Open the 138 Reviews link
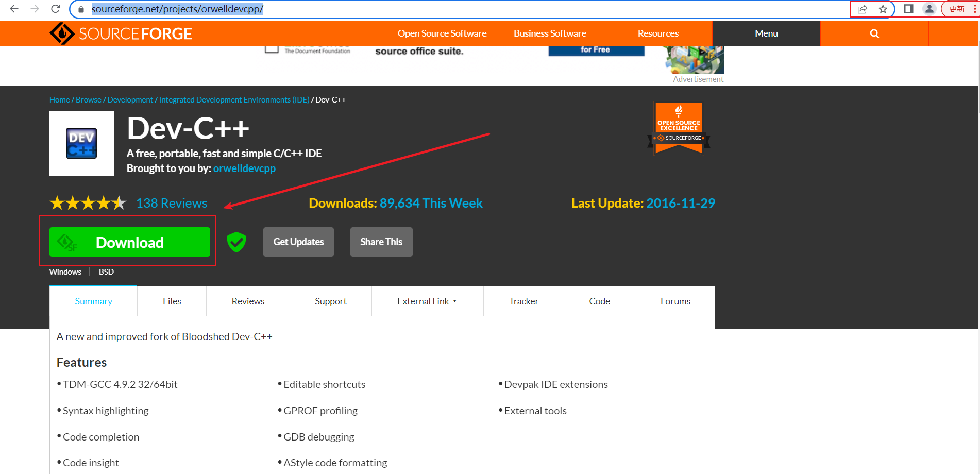The width and height of the screenshot is (980, 474). click(172, 204)
